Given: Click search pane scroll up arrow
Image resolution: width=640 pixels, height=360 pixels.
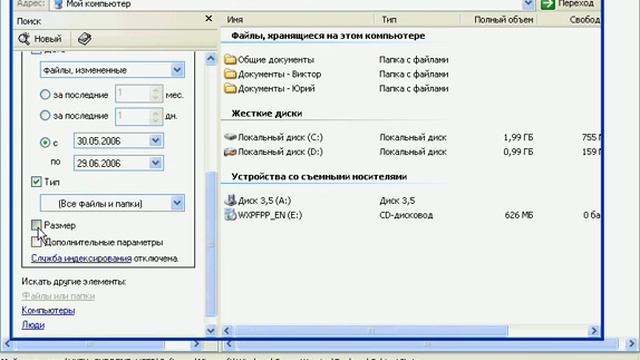Looking at the screenshot, I should 211,59.
